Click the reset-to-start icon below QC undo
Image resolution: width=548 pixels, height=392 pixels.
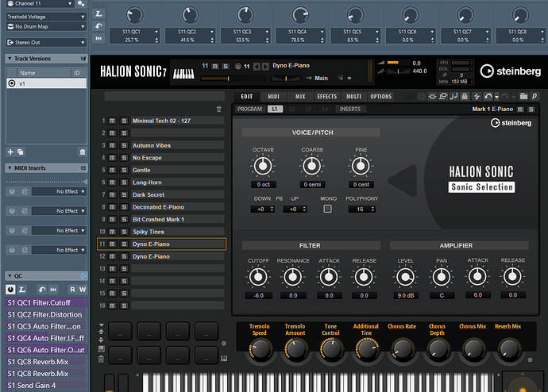98,38
